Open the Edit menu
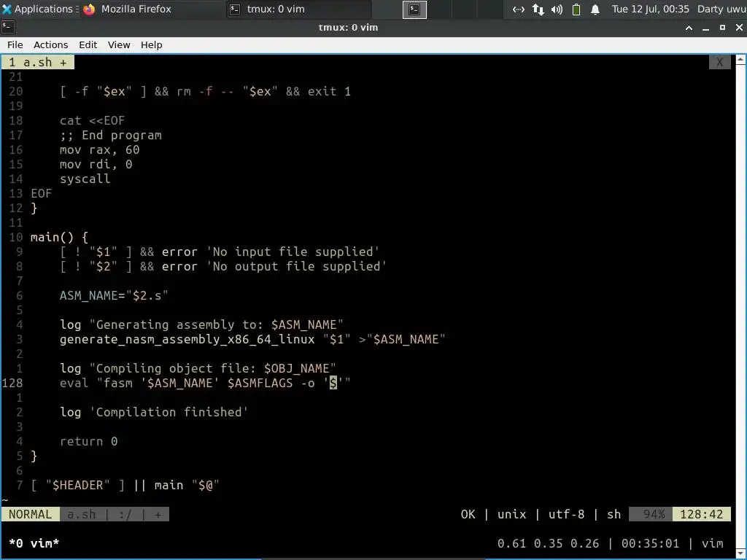This screenshot has height=560, width=747. [x=88, y=44]
